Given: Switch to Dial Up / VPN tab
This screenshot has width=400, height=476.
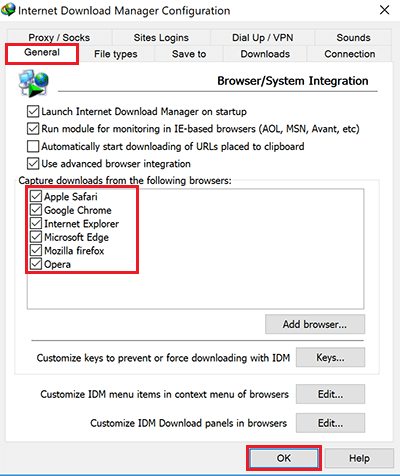Looking at the screenshot, I should 263,38.
